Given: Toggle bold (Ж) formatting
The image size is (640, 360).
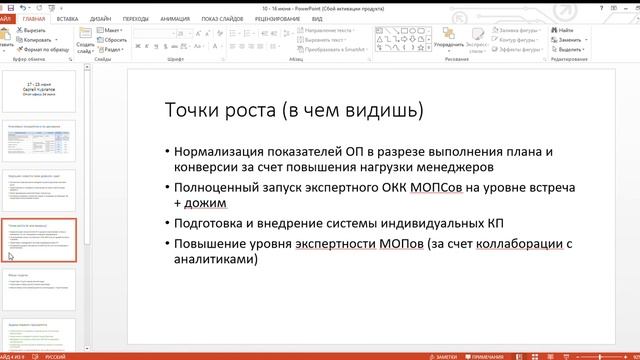Looking at the screenshot, I should point(138,47).
